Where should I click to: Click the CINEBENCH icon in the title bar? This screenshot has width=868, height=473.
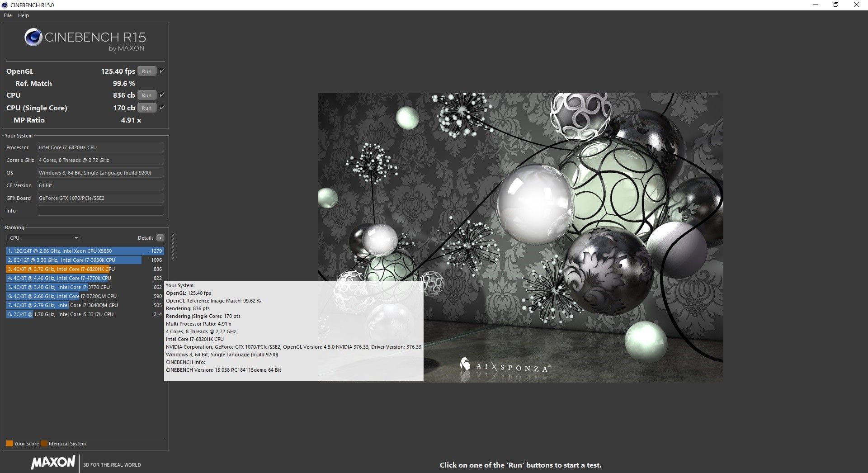[5, 5]
